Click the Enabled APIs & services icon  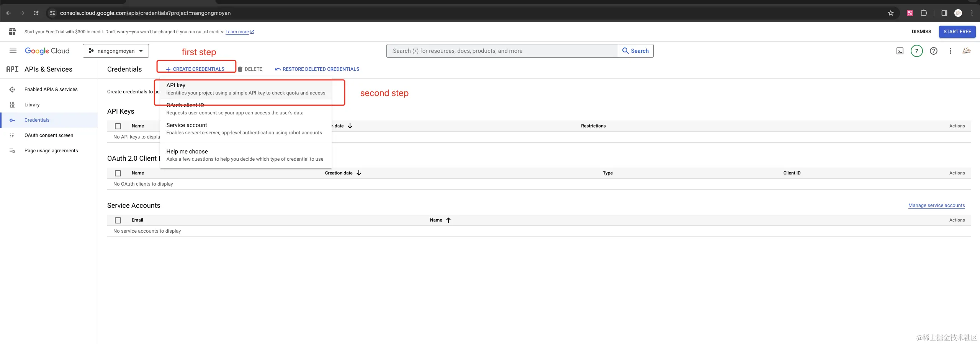point(12,90)
